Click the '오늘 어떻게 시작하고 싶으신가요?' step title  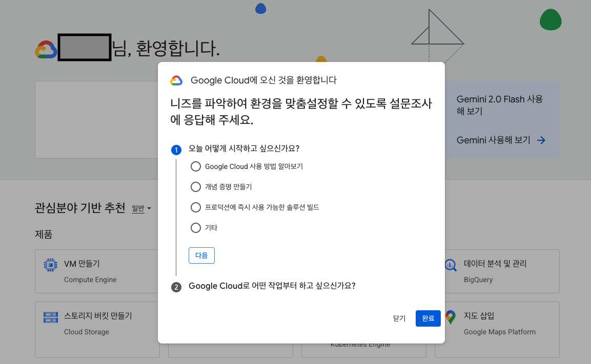244,148
